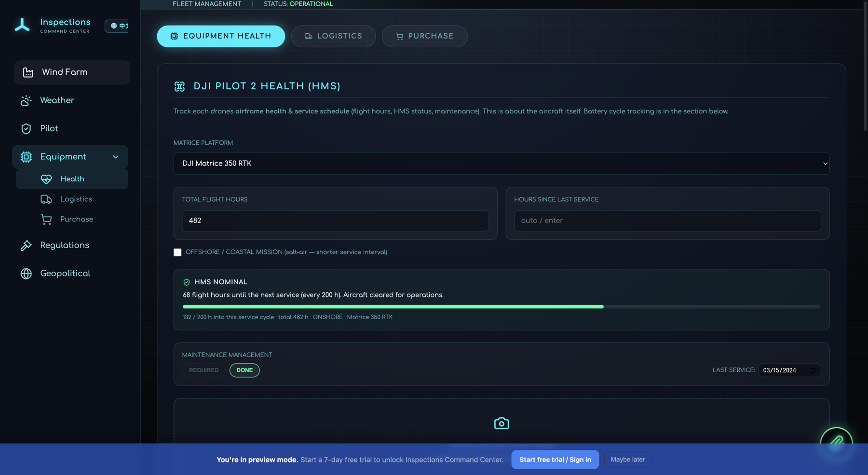This screenshot has width=868, height=475.
Task: Select the Required maintenance status
Action: tap(203, 370)
